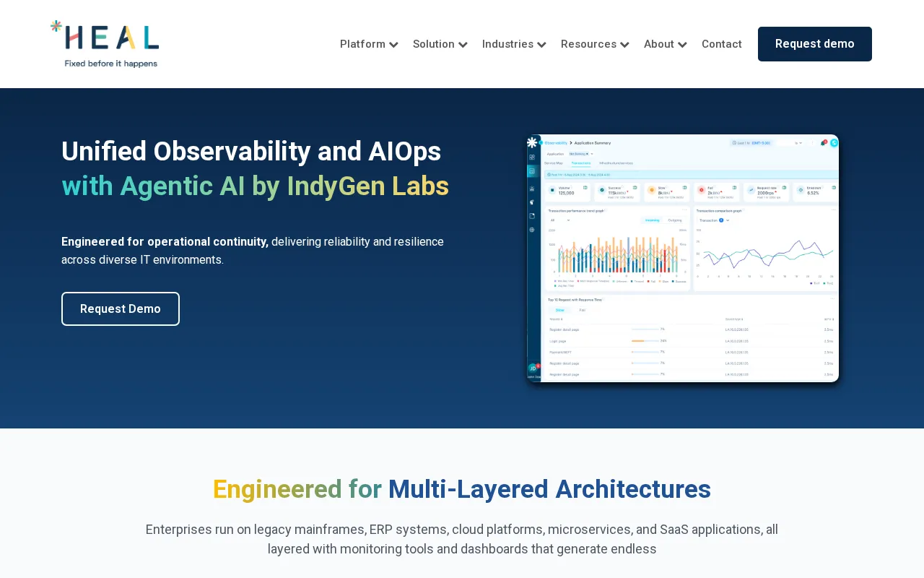Viewport: 924px width, 578px height.
Task: Select the Unified Observability and AIOps heading
Action: [x=251, y=152]
